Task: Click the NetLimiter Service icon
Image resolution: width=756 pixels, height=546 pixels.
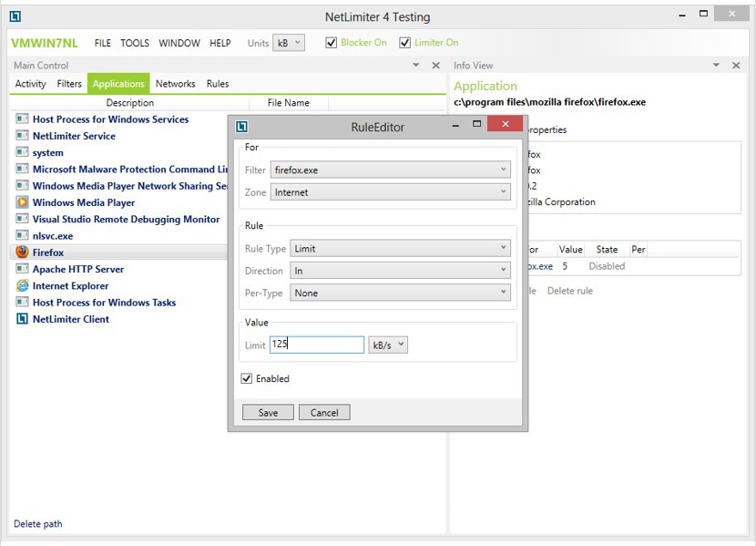Action: click(22, 136)
